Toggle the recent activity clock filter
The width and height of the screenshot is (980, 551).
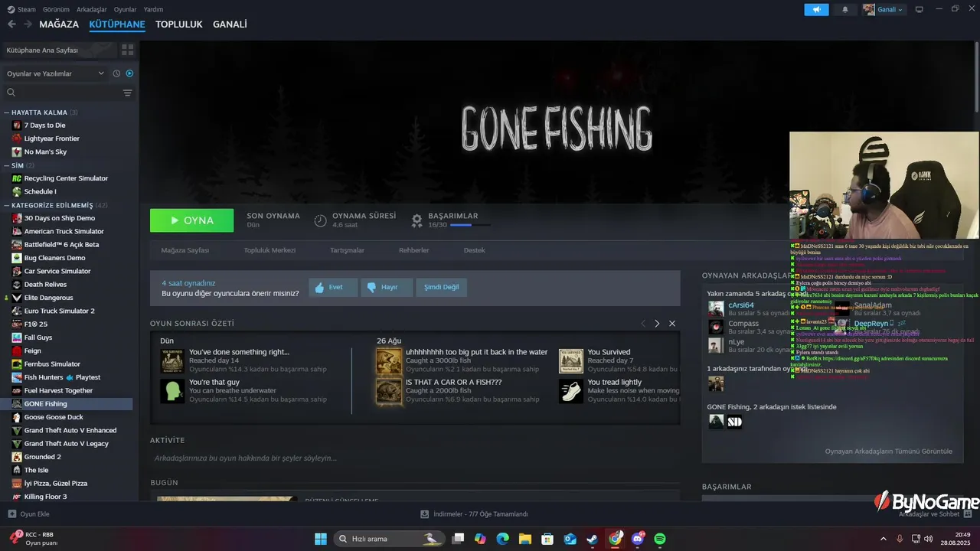pos(116,73)
